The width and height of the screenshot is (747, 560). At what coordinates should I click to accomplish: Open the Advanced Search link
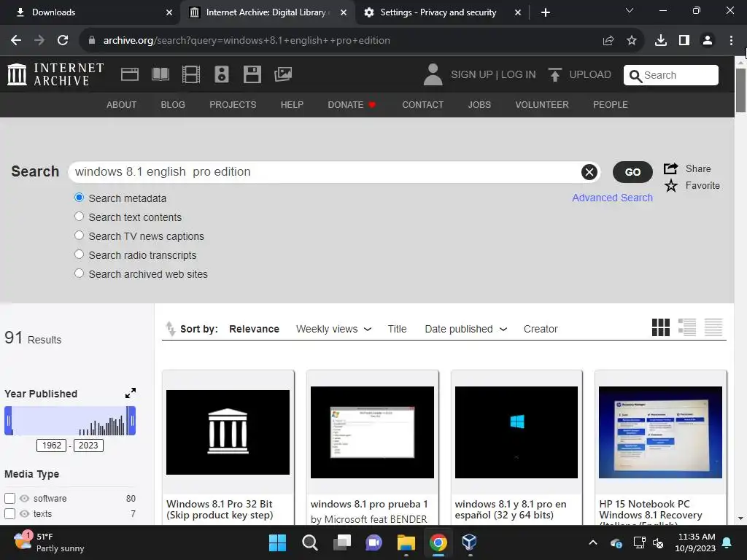[612, 198]
